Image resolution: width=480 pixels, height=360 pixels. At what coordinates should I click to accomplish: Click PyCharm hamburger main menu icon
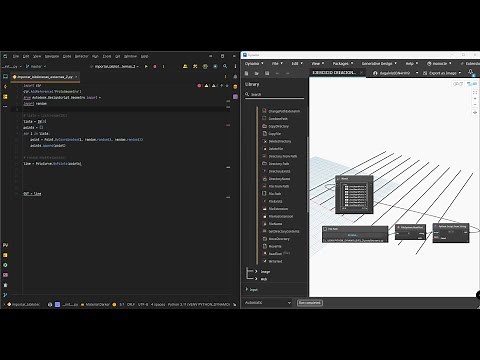pyautogui.click(x=5, y=56)
